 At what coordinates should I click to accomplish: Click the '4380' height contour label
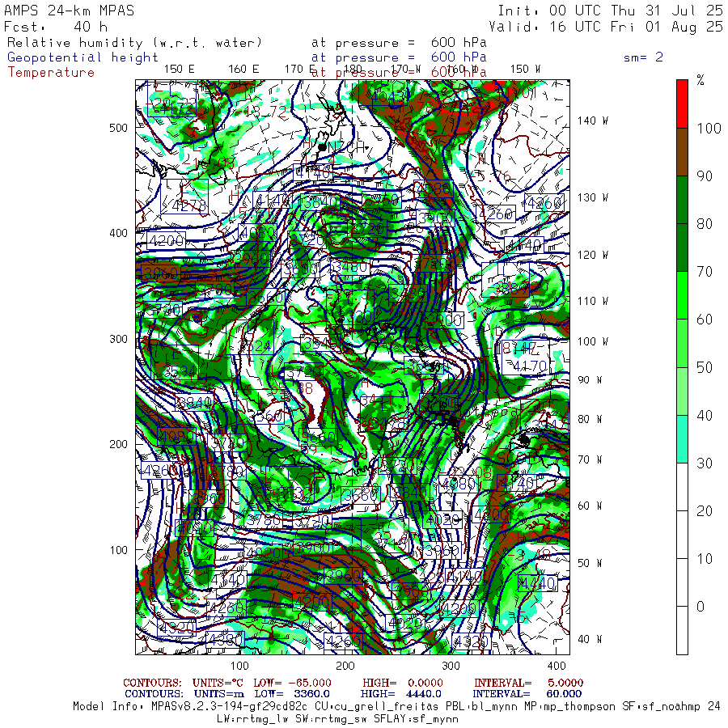tap(225, 640)
